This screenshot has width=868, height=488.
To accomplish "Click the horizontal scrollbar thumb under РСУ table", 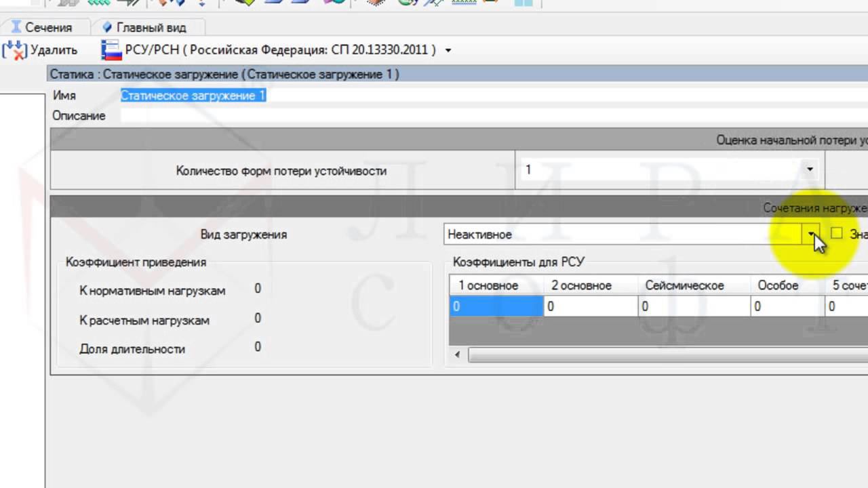I will [x=667, y=354].
